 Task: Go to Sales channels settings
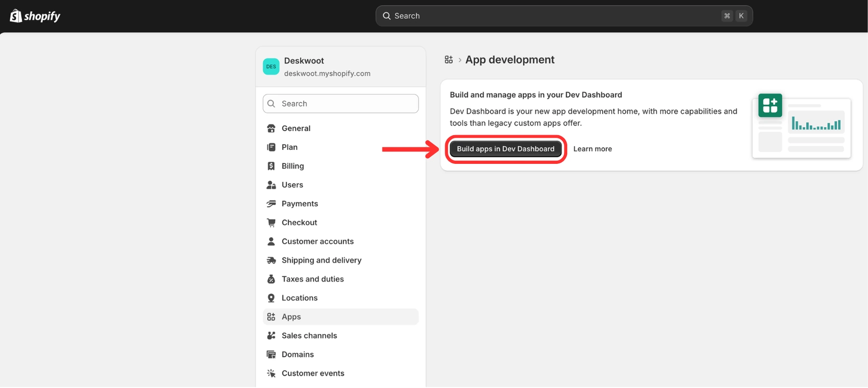340,335
